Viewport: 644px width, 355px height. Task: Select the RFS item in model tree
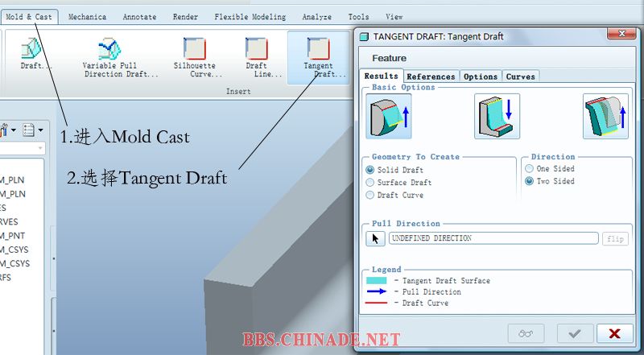coord(6,278)
